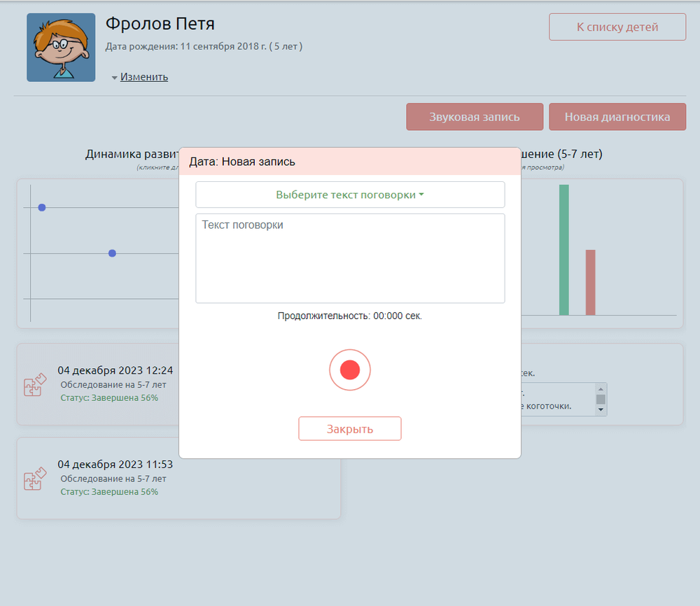700x606 pixels.
Task: Open the 04 декабря 2023 12:24 examination
Action: [115, 371]
